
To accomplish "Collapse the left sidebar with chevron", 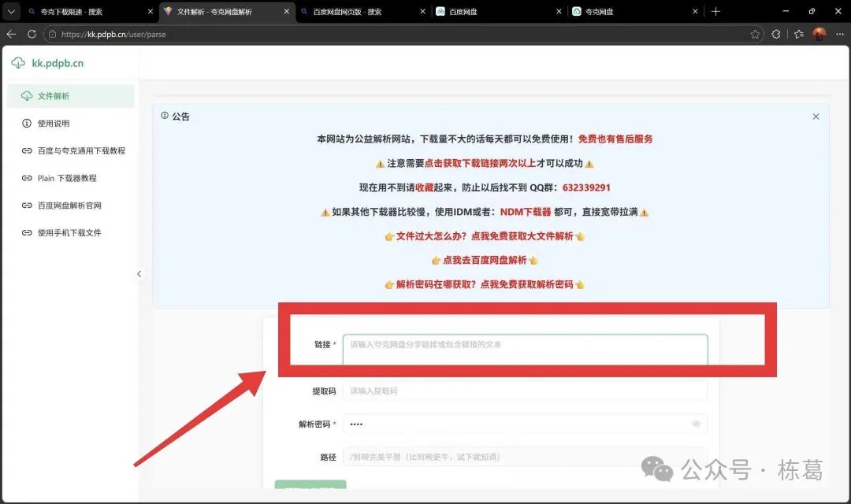I will 139,274.
